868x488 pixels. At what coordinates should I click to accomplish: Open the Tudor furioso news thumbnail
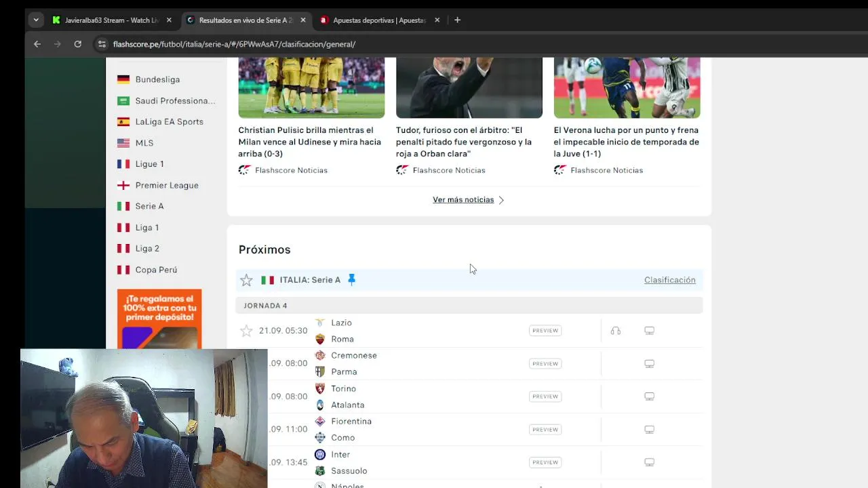469,87
